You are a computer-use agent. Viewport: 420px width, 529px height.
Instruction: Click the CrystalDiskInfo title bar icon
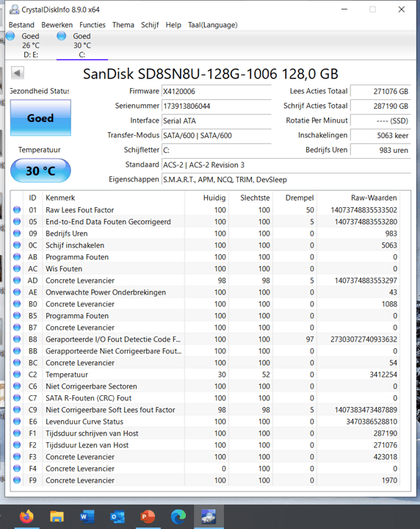click(x=14, y=10)
